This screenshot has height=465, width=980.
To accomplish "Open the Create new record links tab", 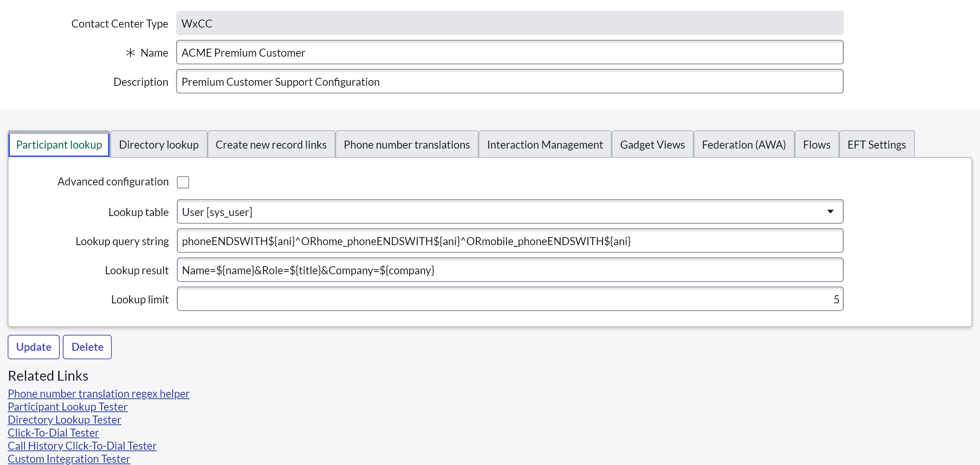I will (271, 145).
